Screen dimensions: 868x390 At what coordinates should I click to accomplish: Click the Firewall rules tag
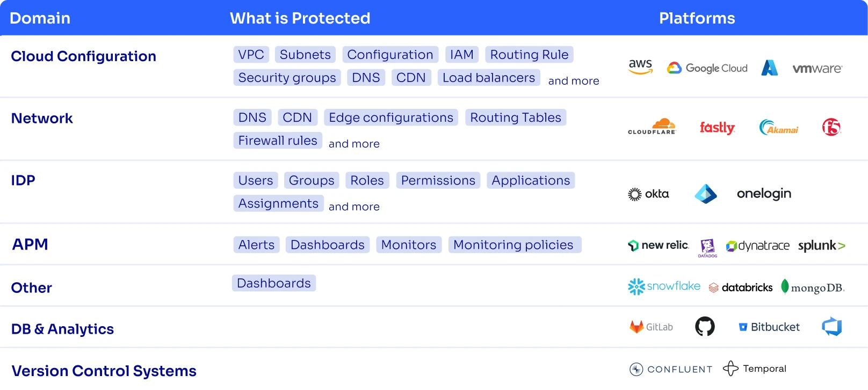point(278,141)
